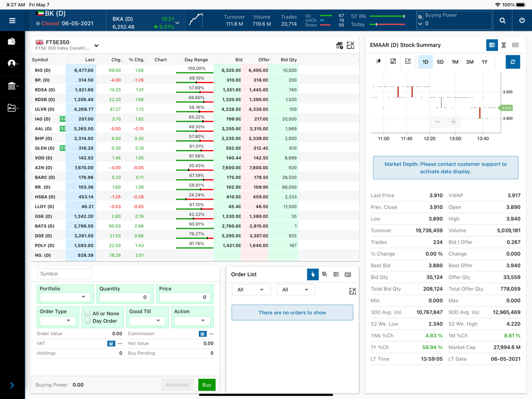The image size is (532, 399).
Task: Select the GSK (D) row
Action: [x=195, y=216]
